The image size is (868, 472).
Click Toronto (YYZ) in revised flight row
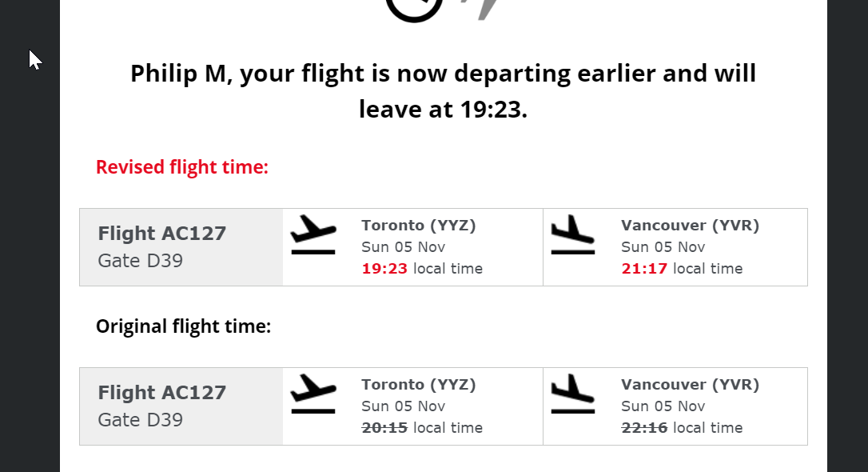419,226
